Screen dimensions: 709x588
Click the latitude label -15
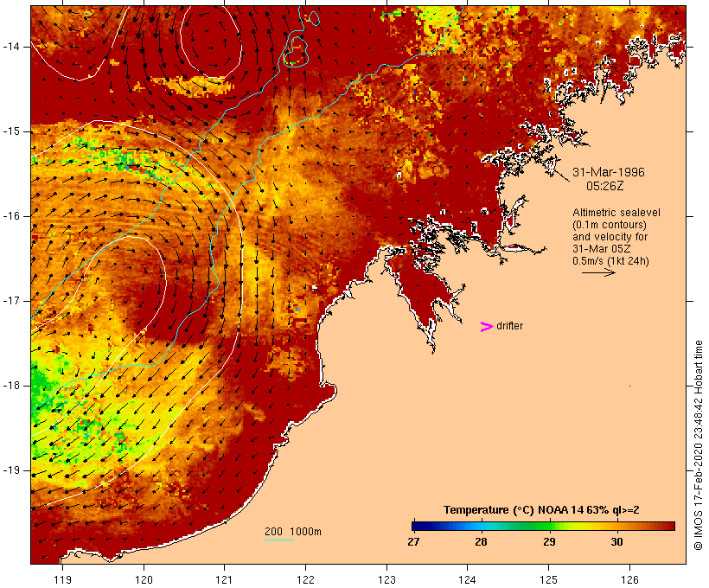coord(11,131)
